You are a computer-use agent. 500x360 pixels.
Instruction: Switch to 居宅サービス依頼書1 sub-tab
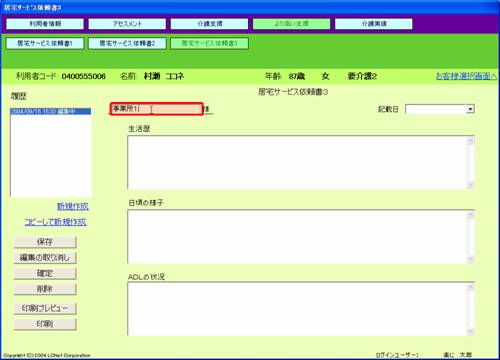tap(45, 43)
